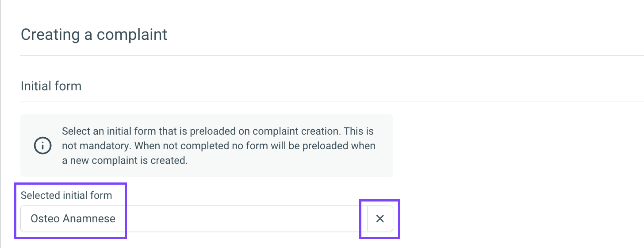Expand the initial form selector options
Image resolution: width=644 pixels, height=248 pixels.
[194, 218]
